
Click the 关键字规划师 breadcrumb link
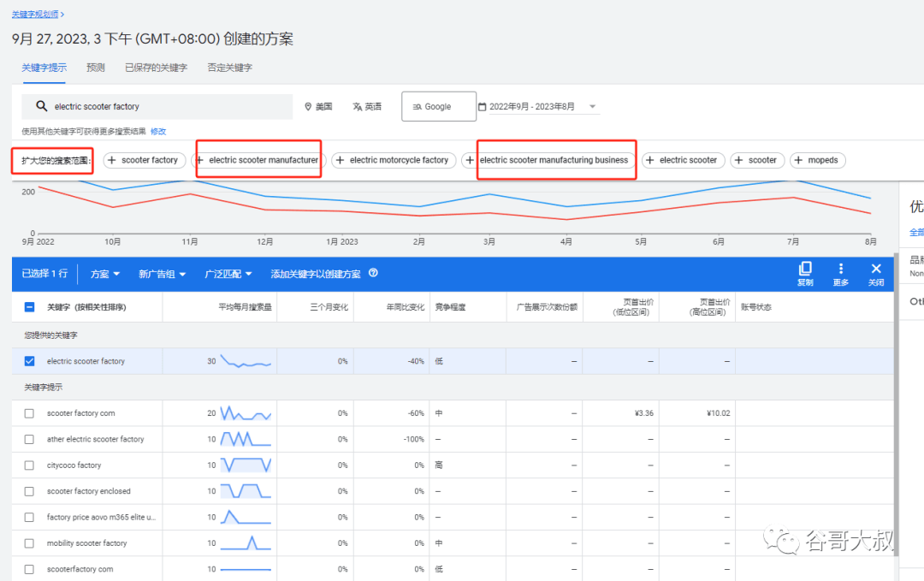[35, 15]
